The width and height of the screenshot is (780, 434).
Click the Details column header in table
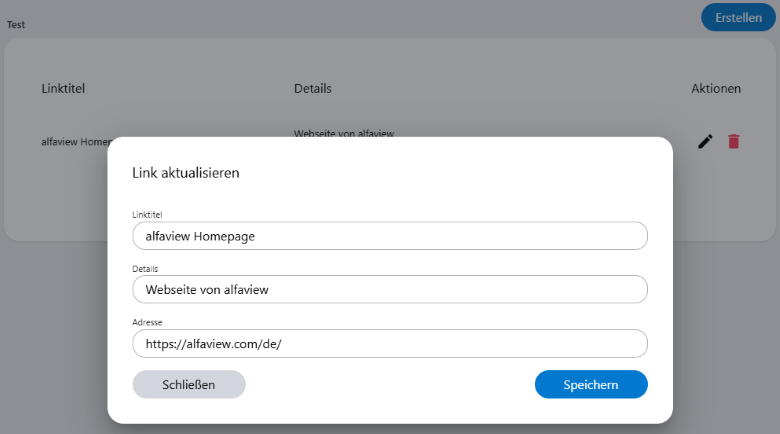point(312,88)
